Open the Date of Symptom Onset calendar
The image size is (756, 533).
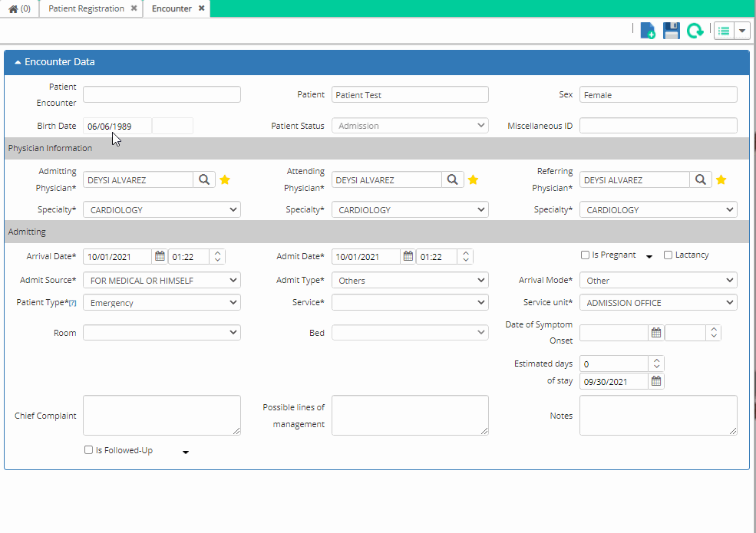(656, 332)
